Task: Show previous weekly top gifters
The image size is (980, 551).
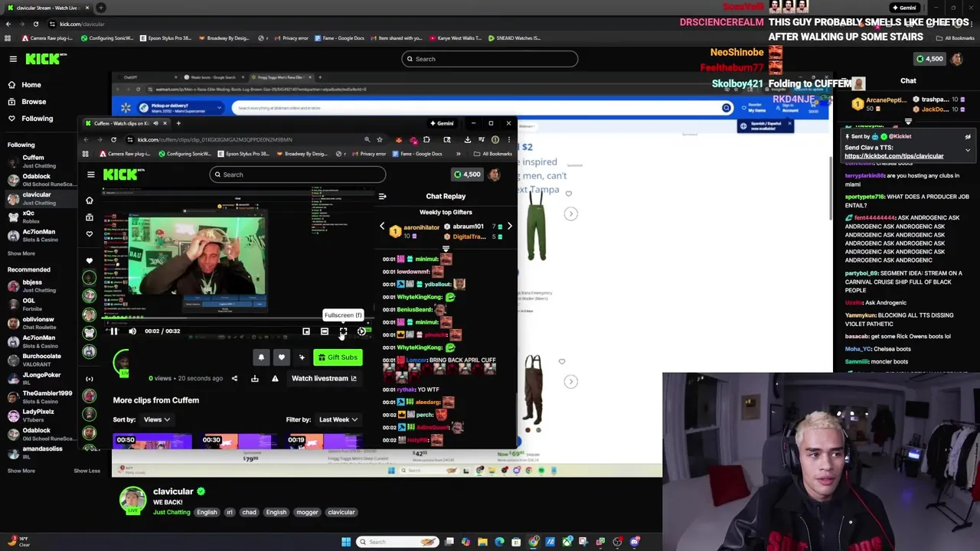Action: point(382,227)
